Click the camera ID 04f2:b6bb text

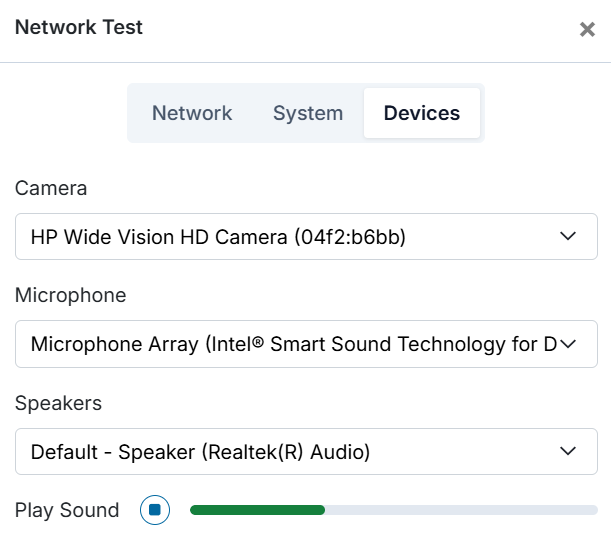(350, 237)
